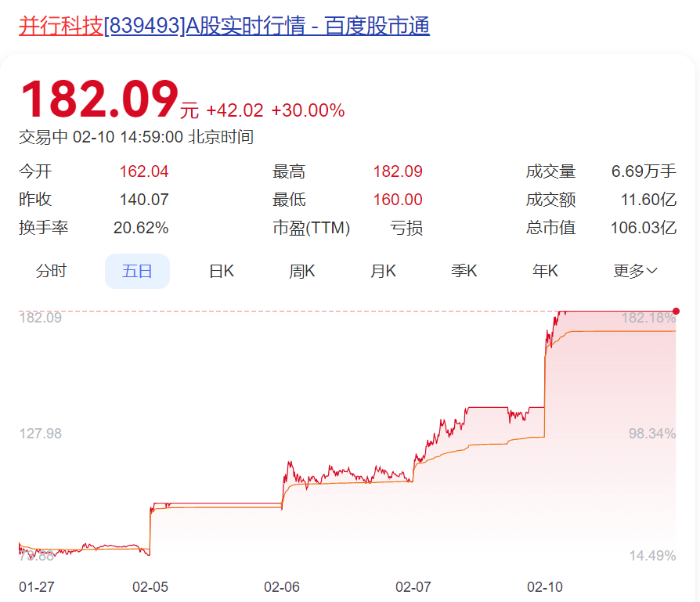Screen dimensions: 700x602
Task: Click the 昨收 value 140.07
Action: tap(144, 200)
